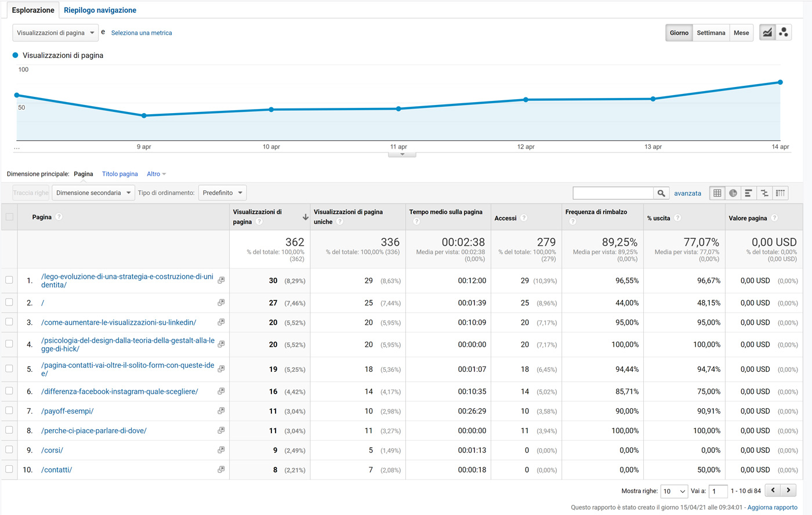Select the comparison view icon
Viewport: 812px width, 515px height.
764,193
